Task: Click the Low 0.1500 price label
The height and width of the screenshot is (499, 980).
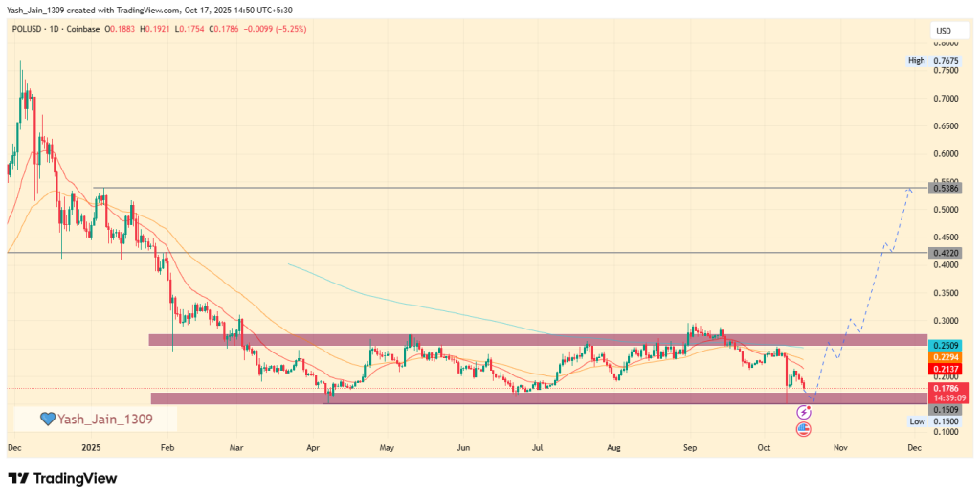Action: pos(932,421)
